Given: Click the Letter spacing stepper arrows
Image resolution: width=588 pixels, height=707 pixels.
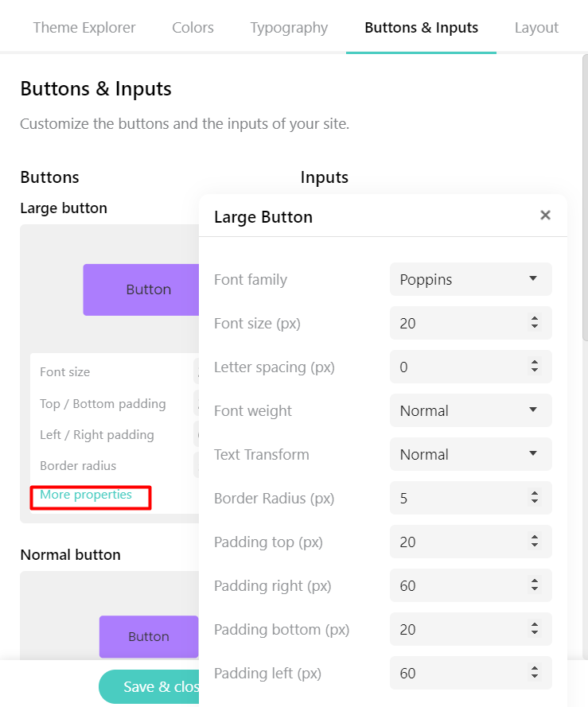Looking at the screenshot, I should [x=535, y=367].
